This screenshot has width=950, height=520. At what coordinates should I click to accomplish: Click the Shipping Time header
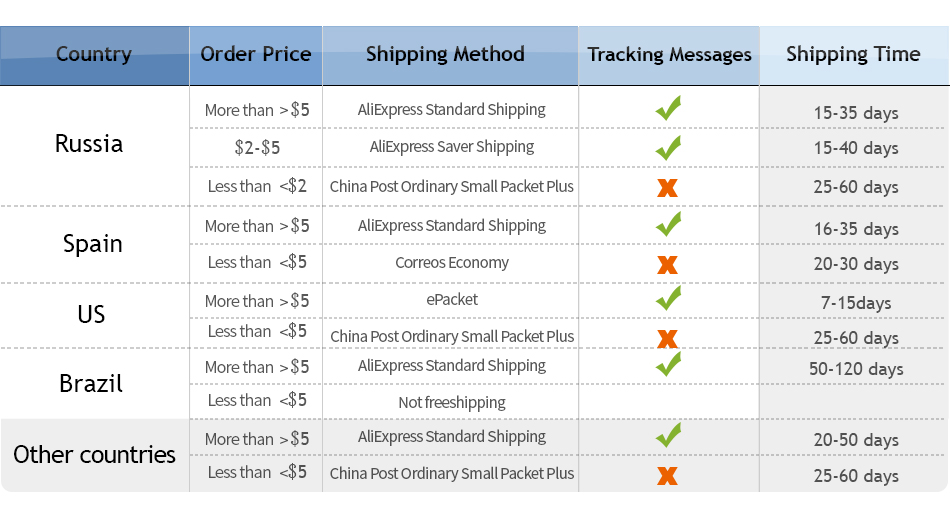point(853,55)
